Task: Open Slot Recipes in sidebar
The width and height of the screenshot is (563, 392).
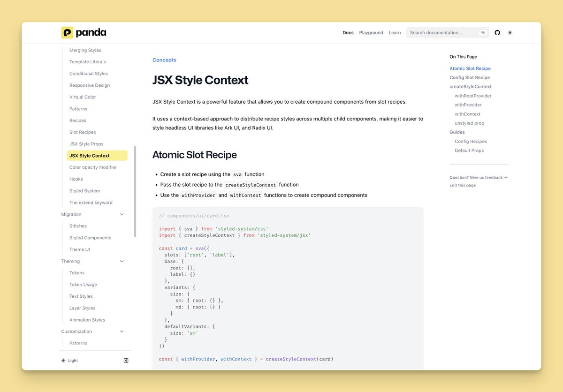Action: click(x=83, y=132)
